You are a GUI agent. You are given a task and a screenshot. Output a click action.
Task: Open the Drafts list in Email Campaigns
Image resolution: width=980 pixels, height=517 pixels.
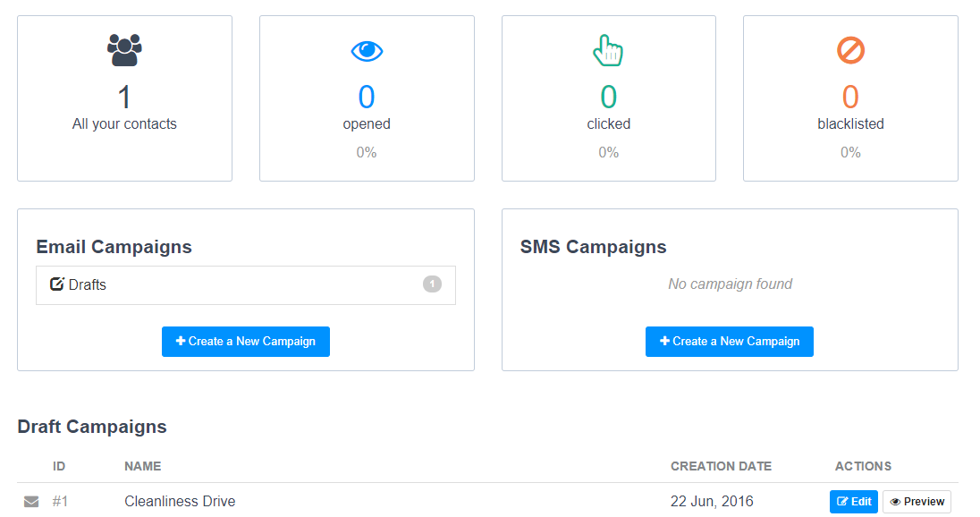[x=88, y=285]
